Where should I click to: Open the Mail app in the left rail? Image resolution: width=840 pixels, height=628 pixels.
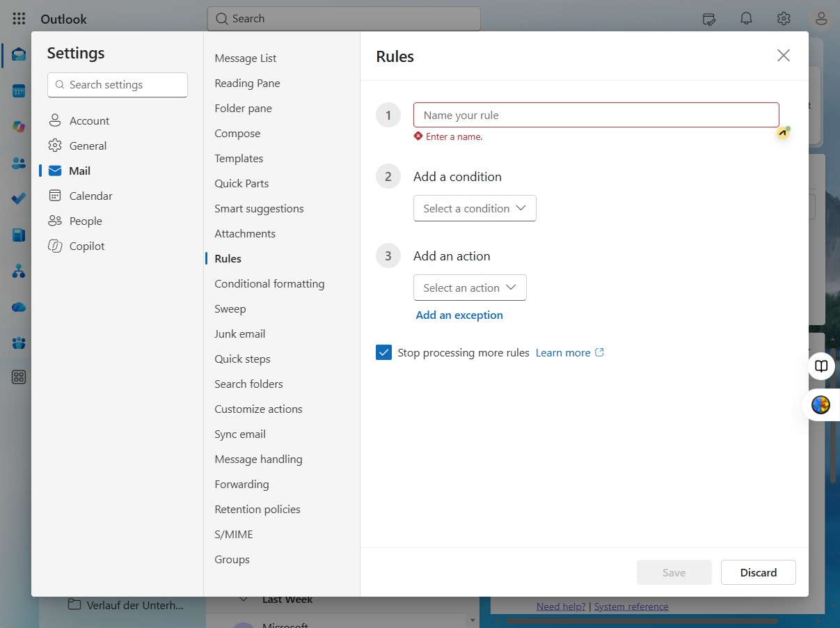(19, 54)
